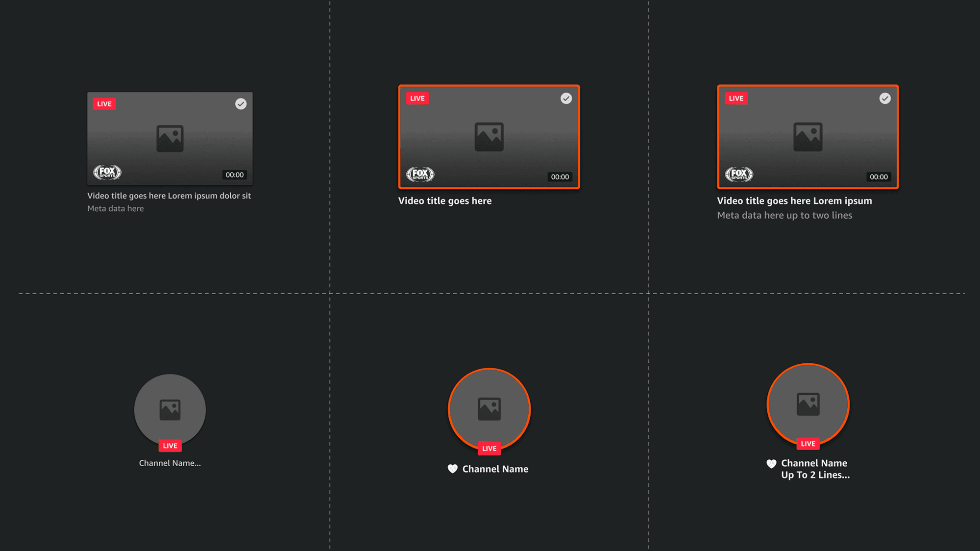Click the LIVE badge on the single-line 'Channel Name' avatar
The image size is (980, 551).
(x=489, y=449)
